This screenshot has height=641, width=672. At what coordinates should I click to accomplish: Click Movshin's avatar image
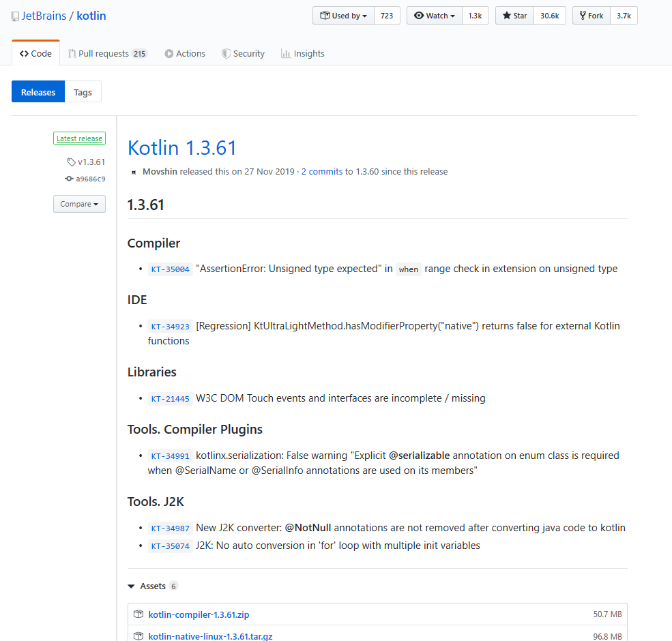click(x=134, y=173)
